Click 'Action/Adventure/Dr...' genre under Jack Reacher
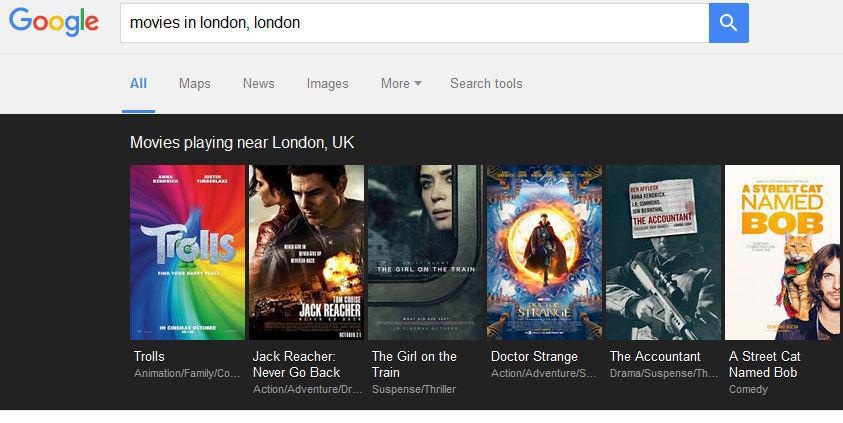Screen dimensions: 843x423 coord(308,389)
